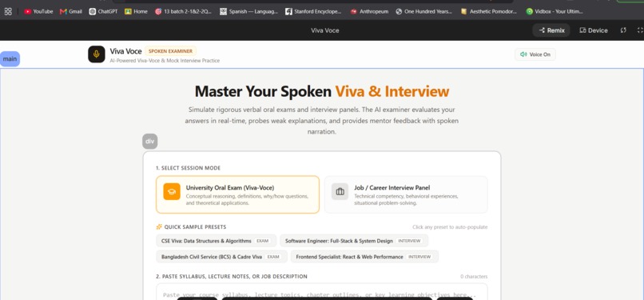644x300 pixels.
Task: Click the syllabus paste text area
Action: point(321,291)
